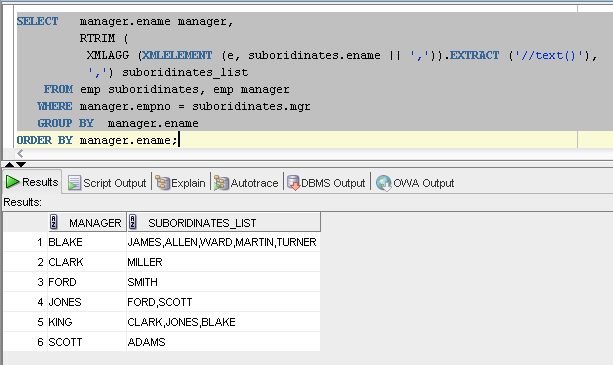Click the Autotrace icon

click(x=221, y=183)
